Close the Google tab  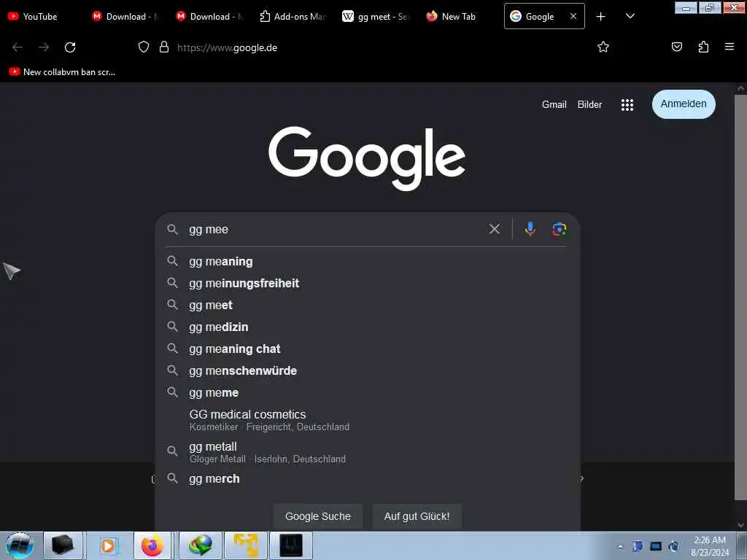tap(573, 16)
